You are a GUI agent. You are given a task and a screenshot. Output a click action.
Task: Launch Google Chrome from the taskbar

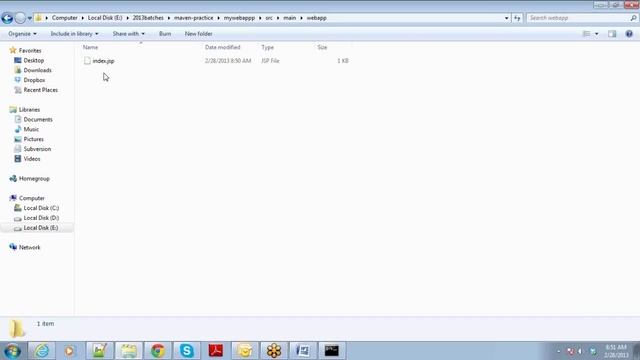(158, 351)
